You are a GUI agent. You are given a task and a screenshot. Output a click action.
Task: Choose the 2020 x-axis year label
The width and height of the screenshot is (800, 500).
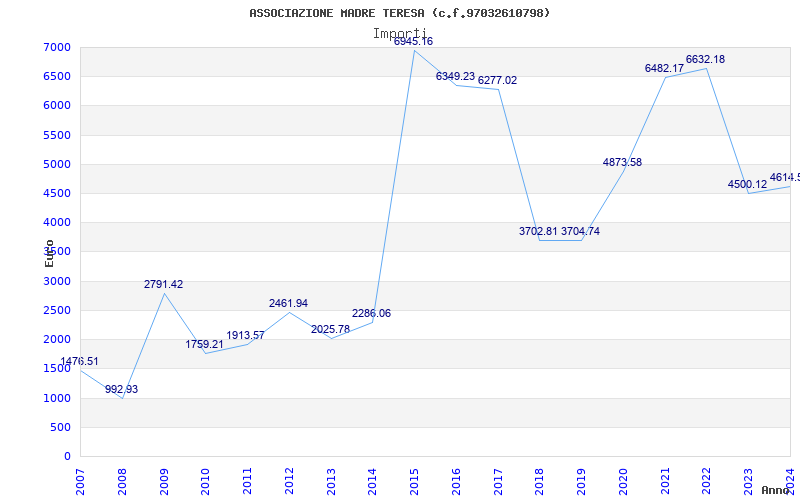tap(623, 482)
